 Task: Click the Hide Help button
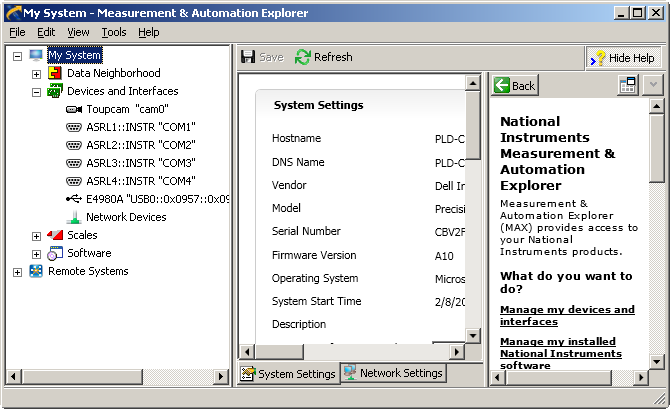pyautogui.click(x=623, y=58)
